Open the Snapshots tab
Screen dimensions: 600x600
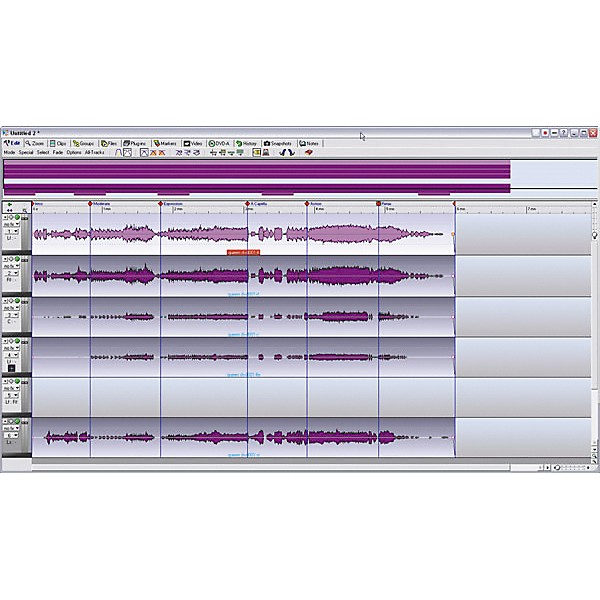[278, 143]
